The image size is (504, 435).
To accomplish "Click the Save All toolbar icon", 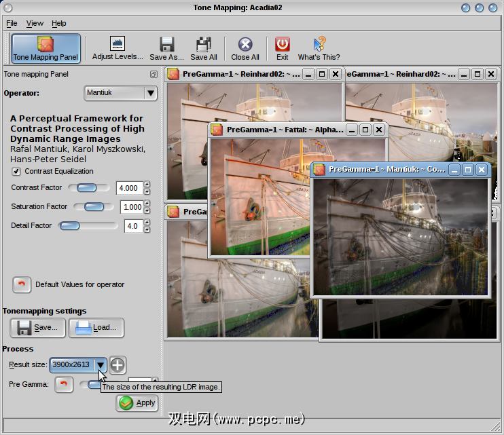I will pyautogui.click(x=203, y=44).
